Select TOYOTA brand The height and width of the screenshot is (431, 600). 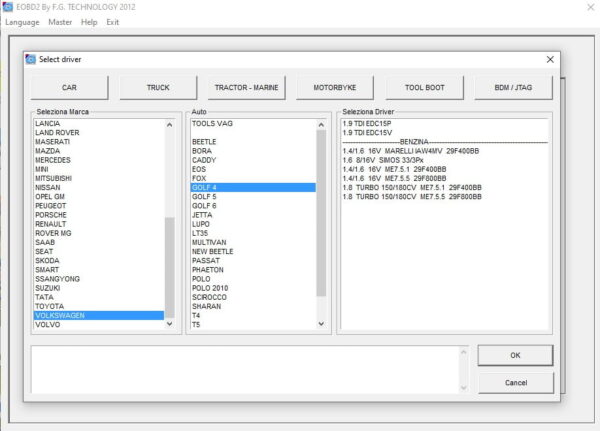pyautogui.click(x=99, y=307)
